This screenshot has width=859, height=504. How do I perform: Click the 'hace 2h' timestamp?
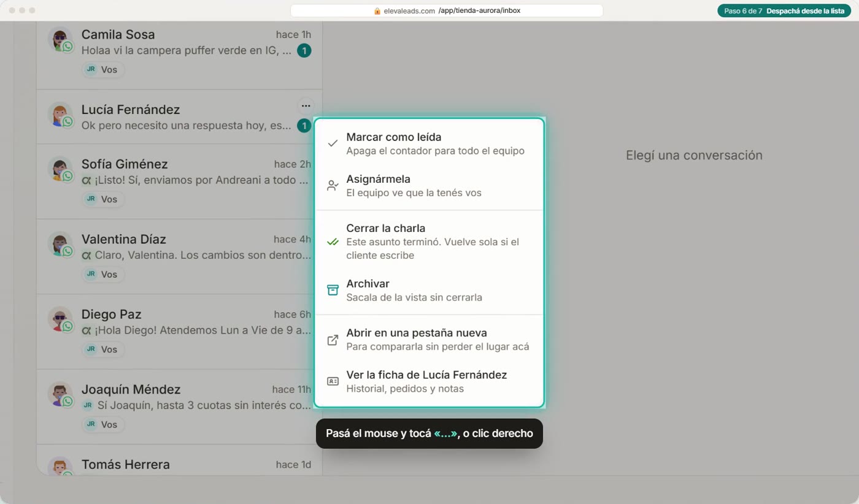point(293,164)
